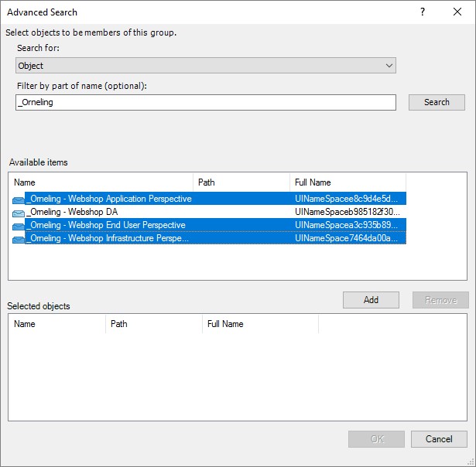Click Path header in Selected objects

154,324
